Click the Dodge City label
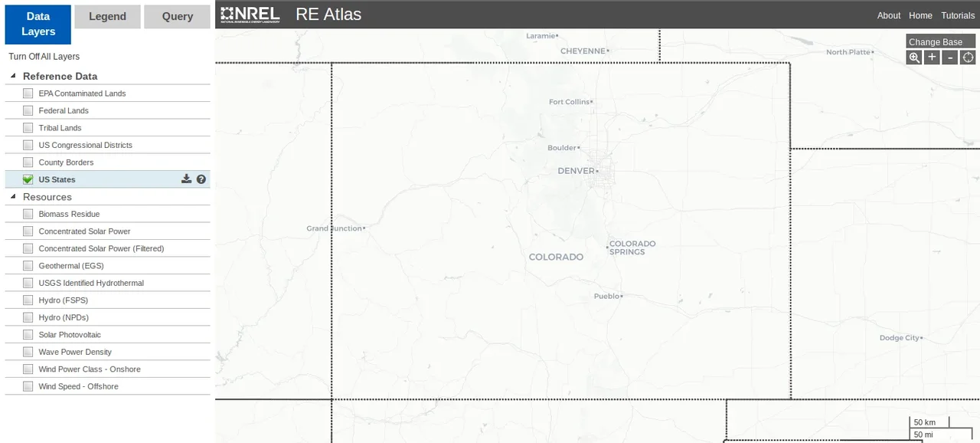The image size is (980, 443). [x=899, y=337]
